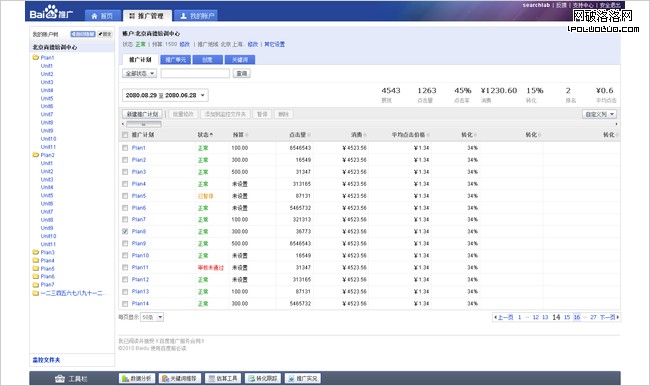The image size is (650, 386).
Task: Open the 自定义列 custom columns dropdown
Action: click(x=599, y=114)
